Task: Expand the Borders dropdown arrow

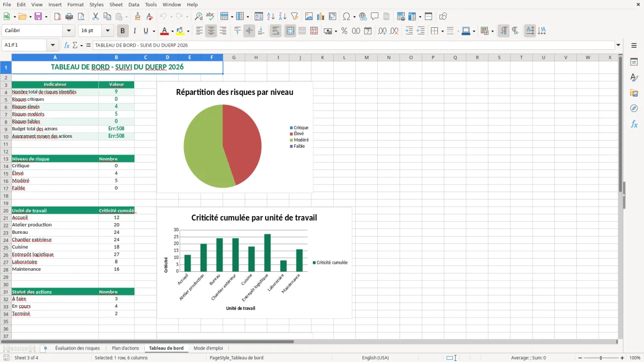Action: 442,31
